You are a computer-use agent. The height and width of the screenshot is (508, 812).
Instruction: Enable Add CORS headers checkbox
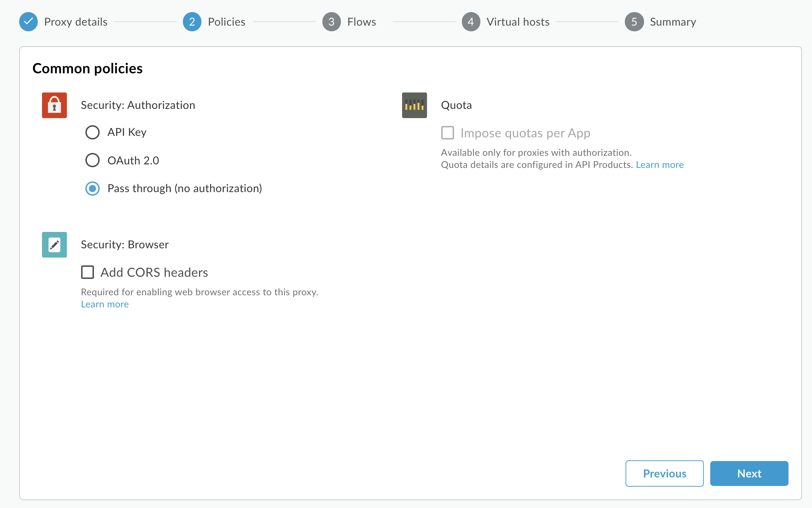(88, 271)
